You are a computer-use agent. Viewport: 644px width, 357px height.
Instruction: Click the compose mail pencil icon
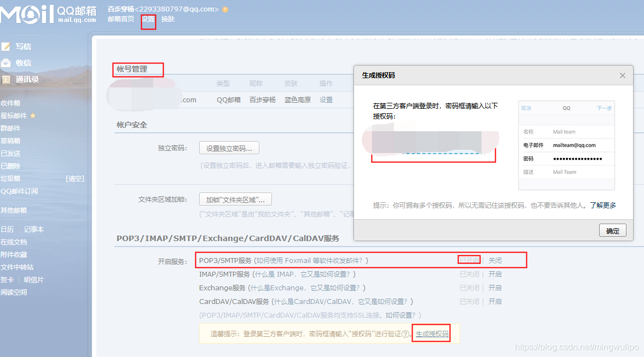click(x=6, y=47)
